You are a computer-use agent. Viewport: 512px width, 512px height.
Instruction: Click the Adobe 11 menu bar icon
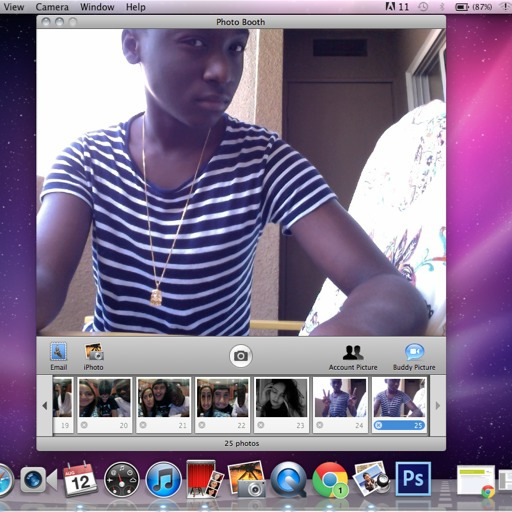[x=397, y=7]
